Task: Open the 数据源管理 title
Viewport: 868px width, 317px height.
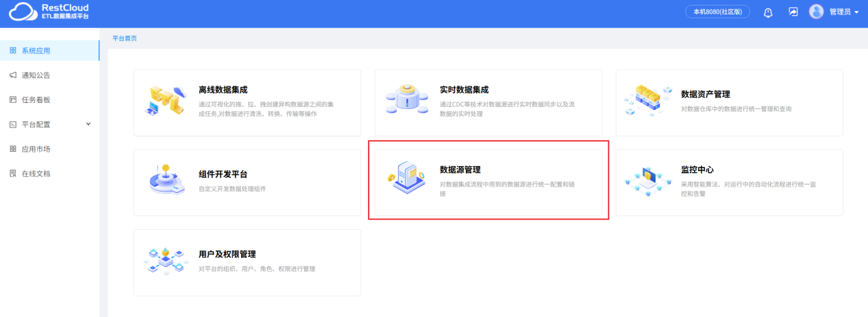Action: click(460, 169)
